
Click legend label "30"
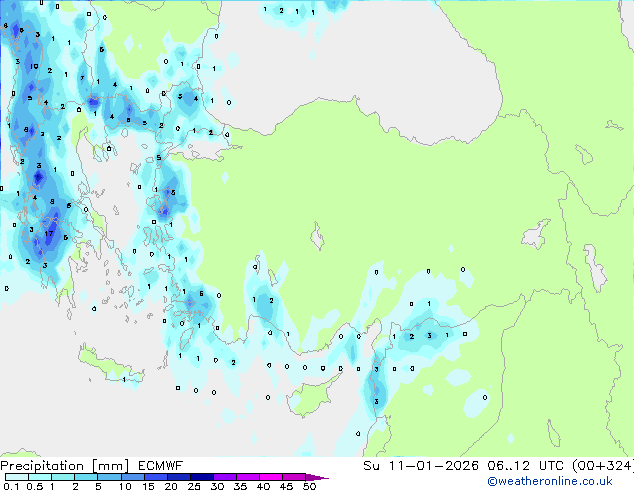217,486
